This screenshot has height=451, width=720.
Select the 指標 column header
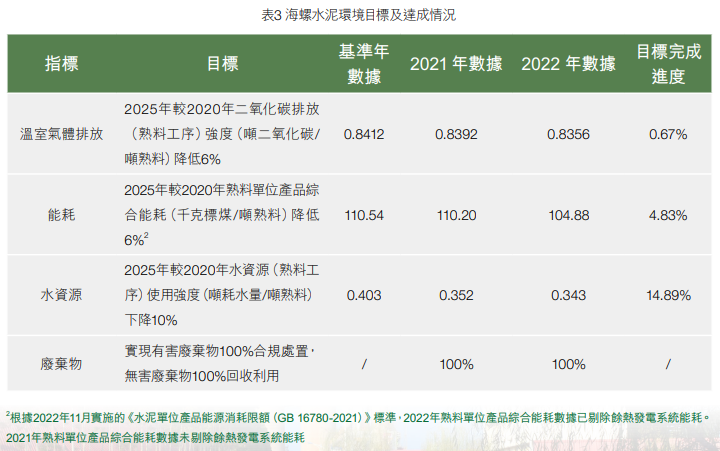point(62,64)
